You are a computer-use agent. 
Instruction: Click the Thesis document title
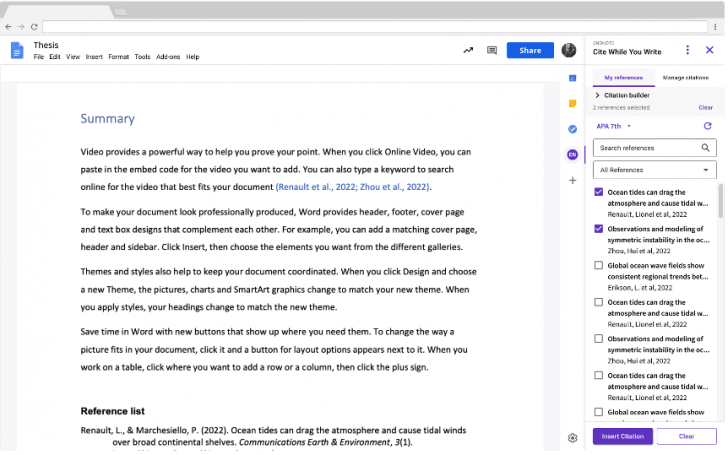coord(46,45)
